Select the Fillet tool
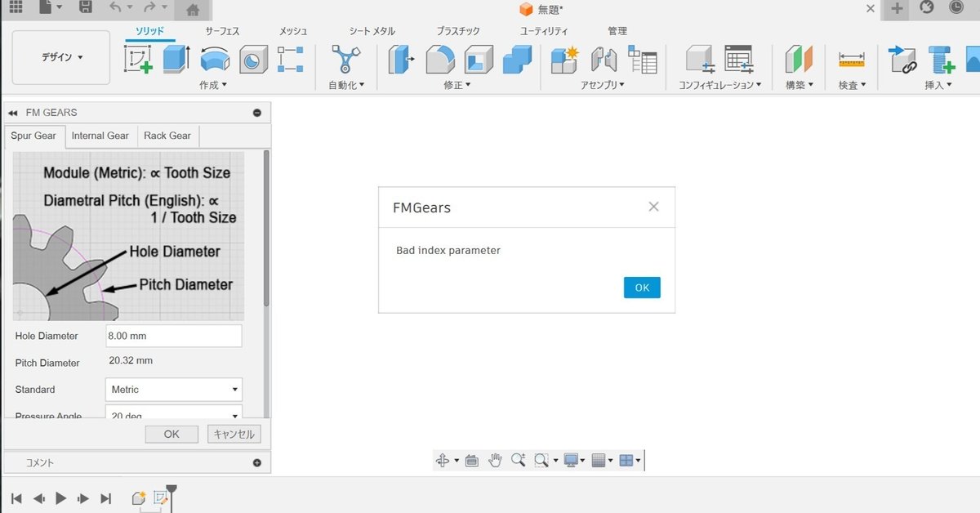980x513 pixels. (x=440, y=60)
